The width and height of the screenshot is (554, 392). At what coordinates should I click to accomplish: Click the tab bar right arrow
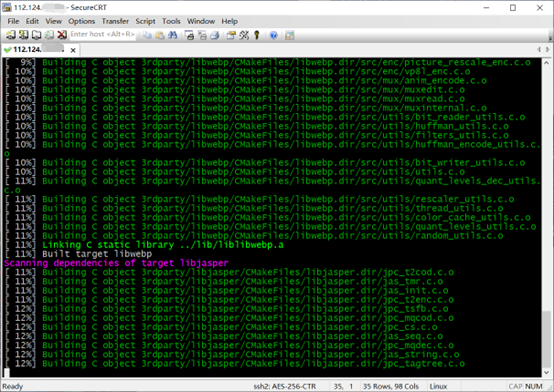click(548, 49)
